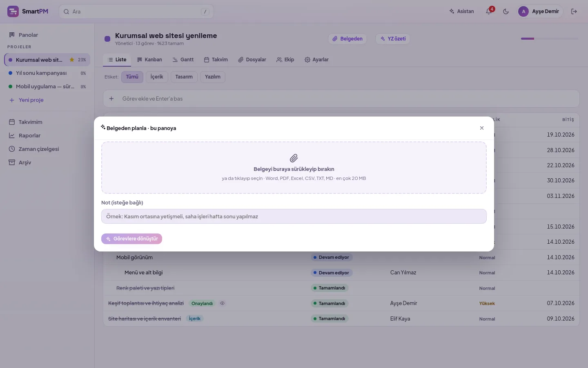Select the Yazılım label filter
Screen dimensions: 588x368
click(x=213, y=77)
